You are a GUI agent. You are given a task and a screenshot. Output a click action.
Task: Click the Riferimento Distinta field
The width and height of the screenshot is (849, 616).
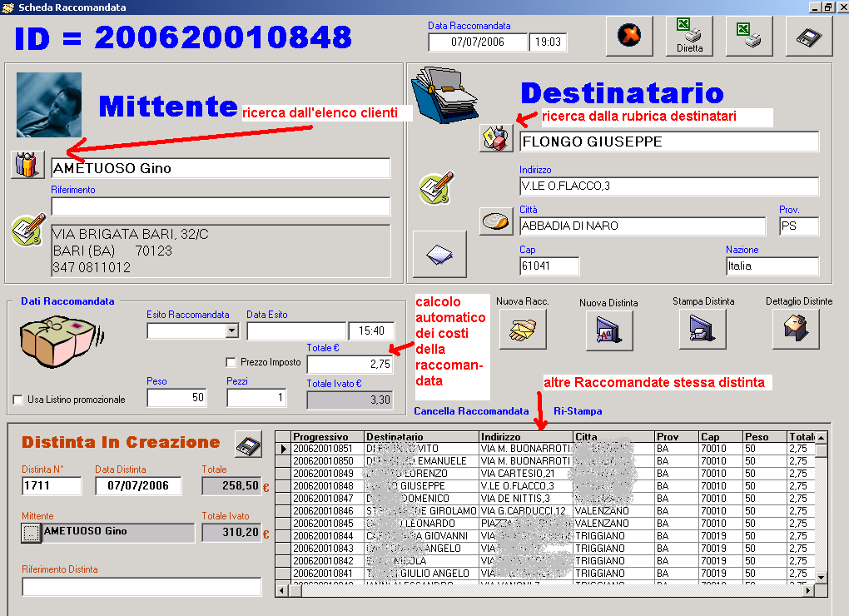point(141,587)
